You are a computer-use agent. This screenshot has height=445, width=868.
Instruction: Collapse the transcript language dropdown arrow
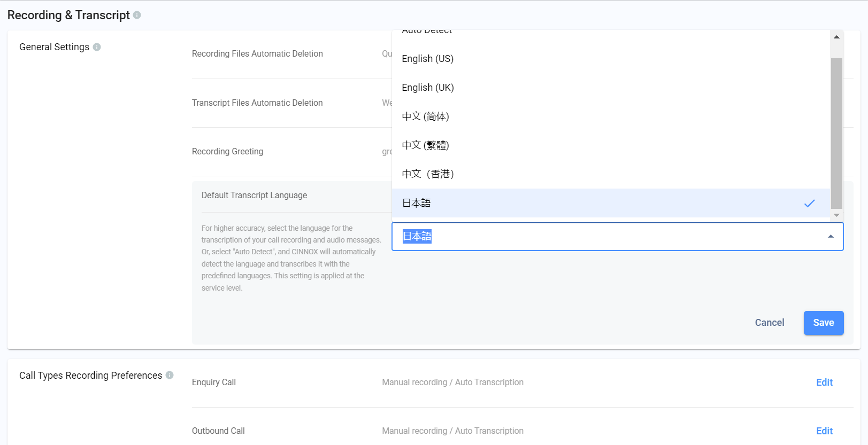pos(831,236)
